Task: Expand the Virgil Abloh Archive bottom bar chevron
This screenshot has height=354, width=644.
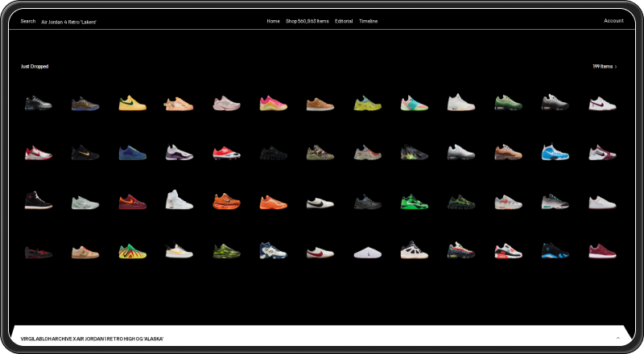Action: (x=617, y=338)
